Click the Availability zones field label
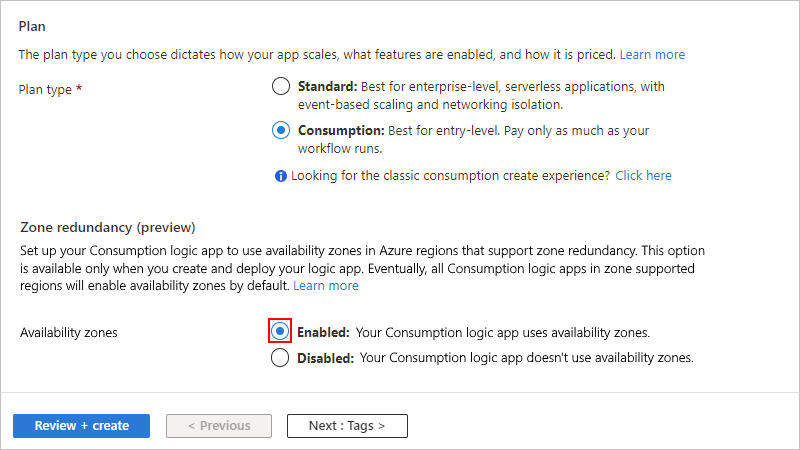Viewport: 800px width, 450px height. (x=69, y=332)
